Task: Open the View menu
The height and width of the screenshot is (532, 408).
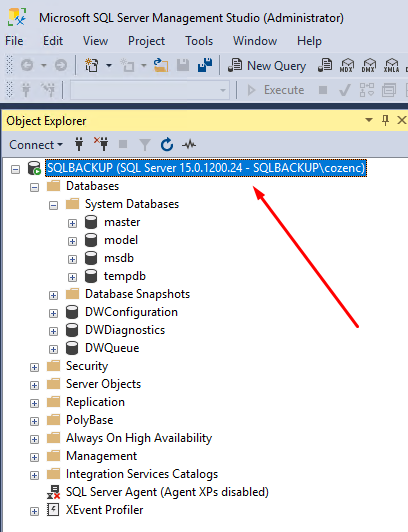Action: tap(95, 41)
